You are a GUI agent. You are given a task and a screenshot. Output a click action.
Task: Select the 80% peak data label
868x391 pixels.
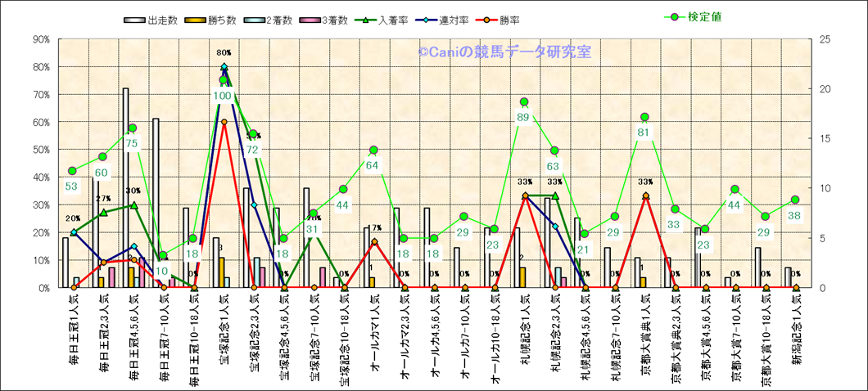coord(224,52)
